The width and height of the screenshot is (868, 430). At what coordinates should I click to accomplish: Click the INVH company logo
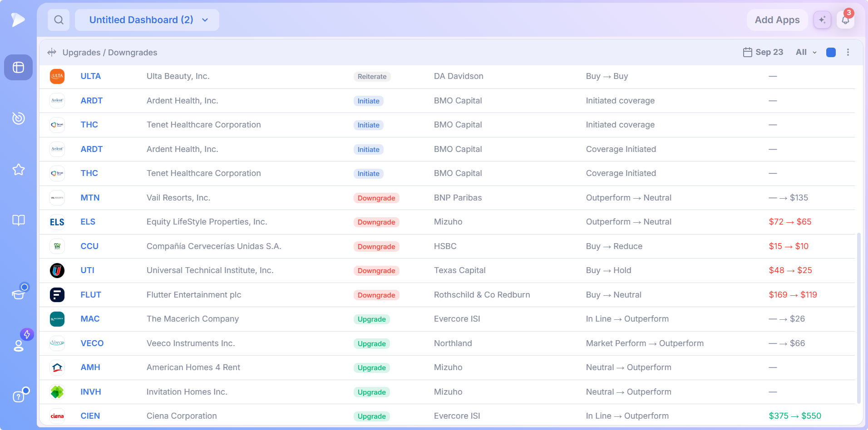57,392
